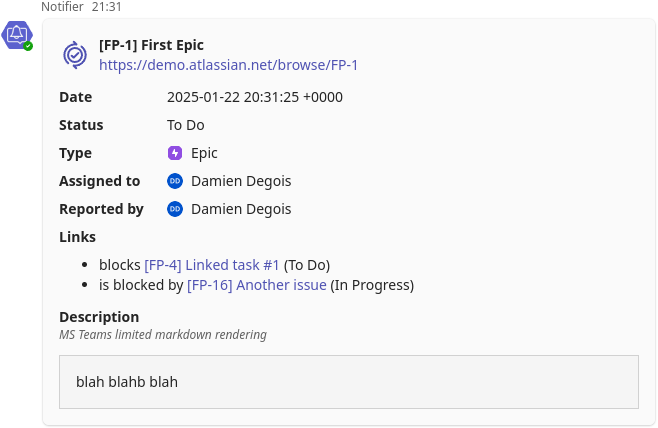The width and height of the screenshot is (658, 428).
Task: Click the Notifier sender name
Action: point(63,7)
